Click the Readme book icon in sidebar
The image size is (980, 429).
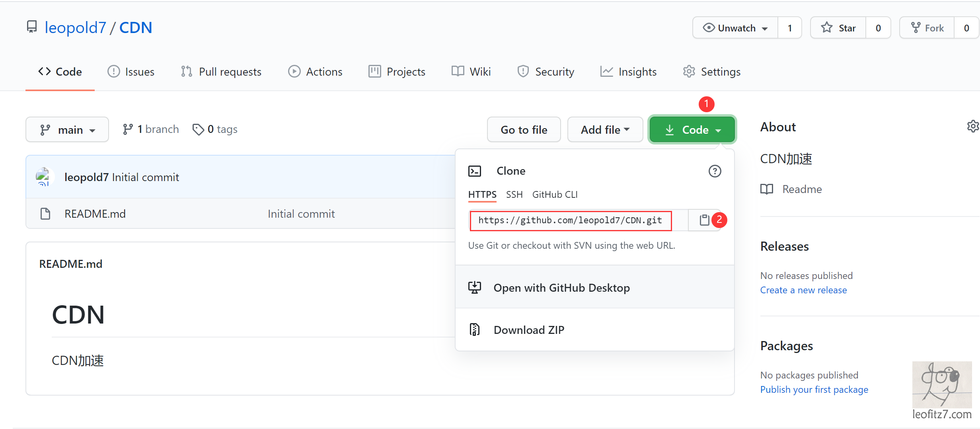tap(767, 189)
